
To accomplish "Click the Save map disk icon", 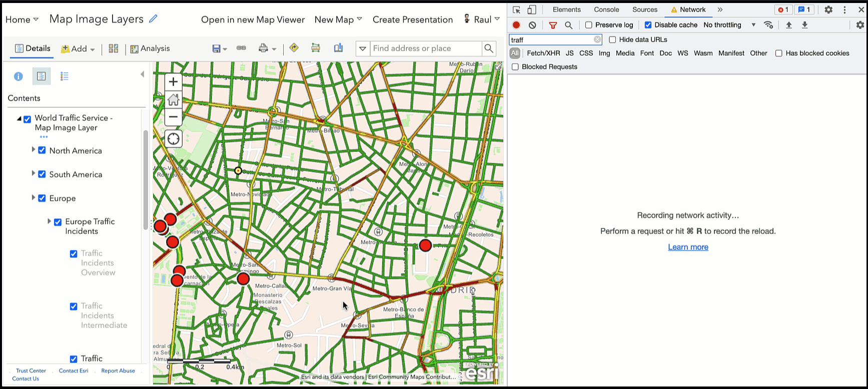I will click(217, 49).
